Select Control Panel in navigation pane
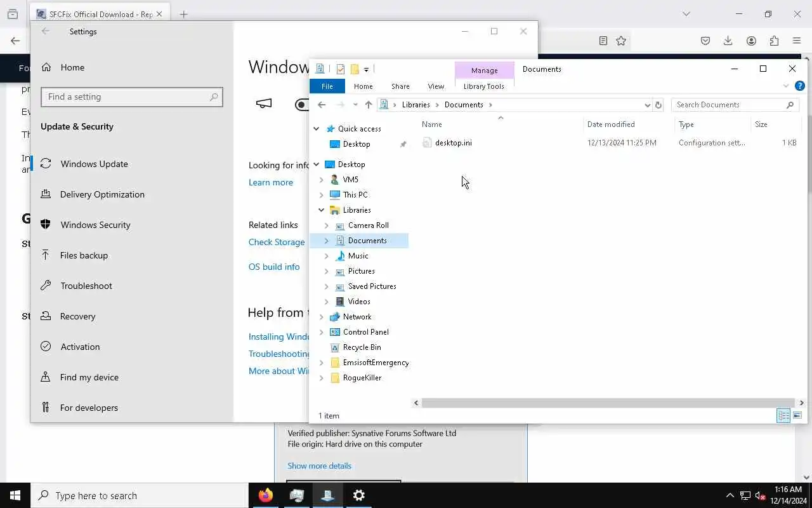Screen dimensions: 812x508 365,332
